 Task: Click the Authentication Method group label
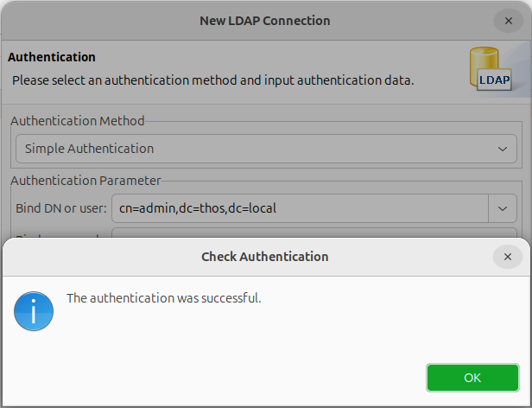(78, 121)
